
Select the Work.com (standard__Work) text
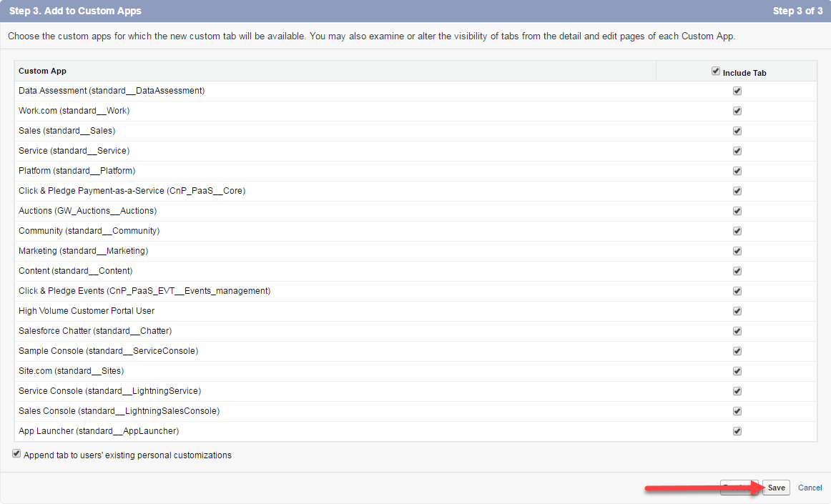74,111
